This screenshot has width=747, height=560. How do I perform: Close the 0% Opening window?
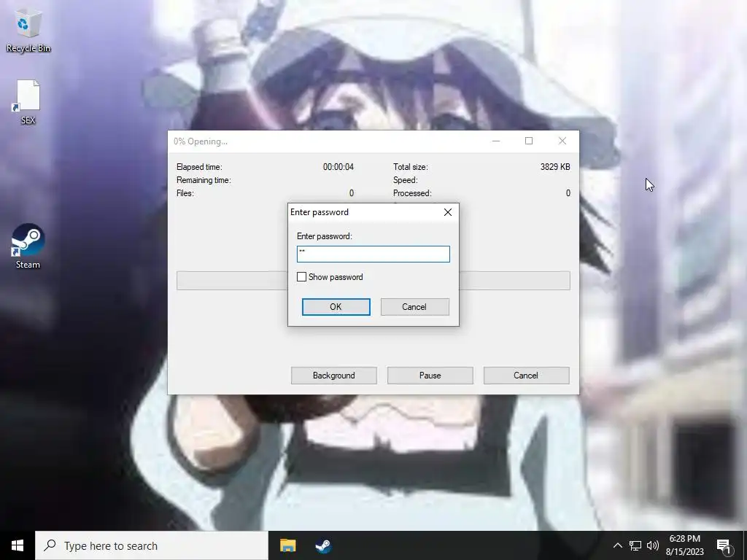coord(562,141)
